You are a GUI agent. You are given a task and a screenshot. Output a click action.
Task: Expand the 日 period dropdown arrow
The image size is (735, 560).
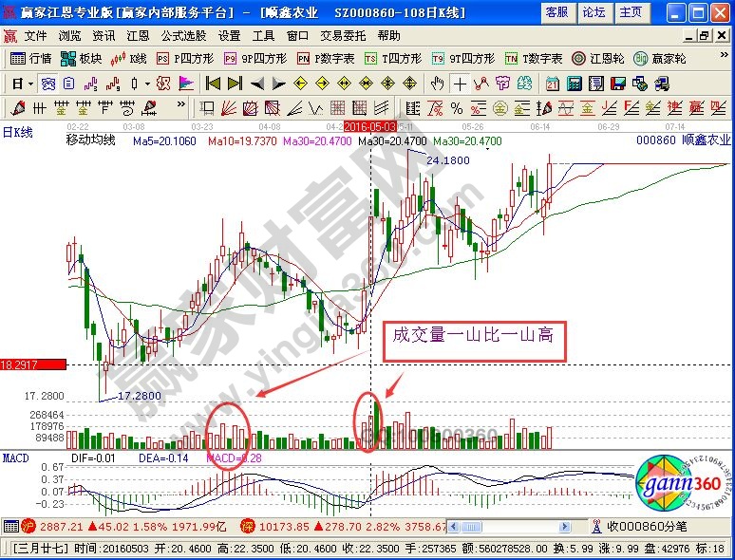(30, 83)
